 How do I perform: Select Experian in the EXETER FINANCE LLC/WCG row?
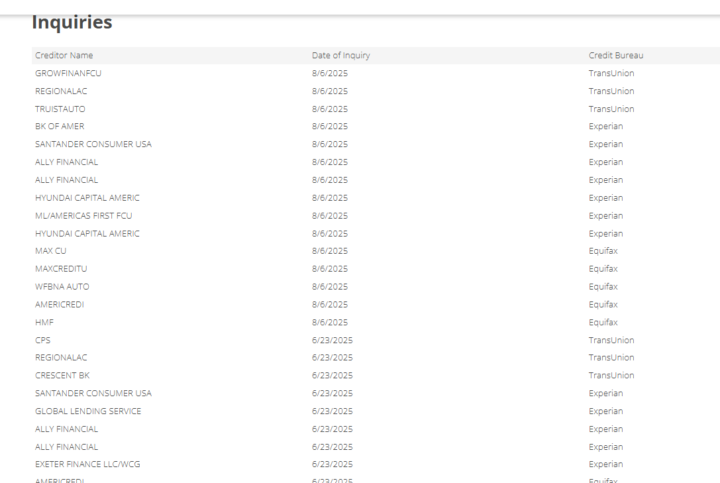click(x=606, y=464)
